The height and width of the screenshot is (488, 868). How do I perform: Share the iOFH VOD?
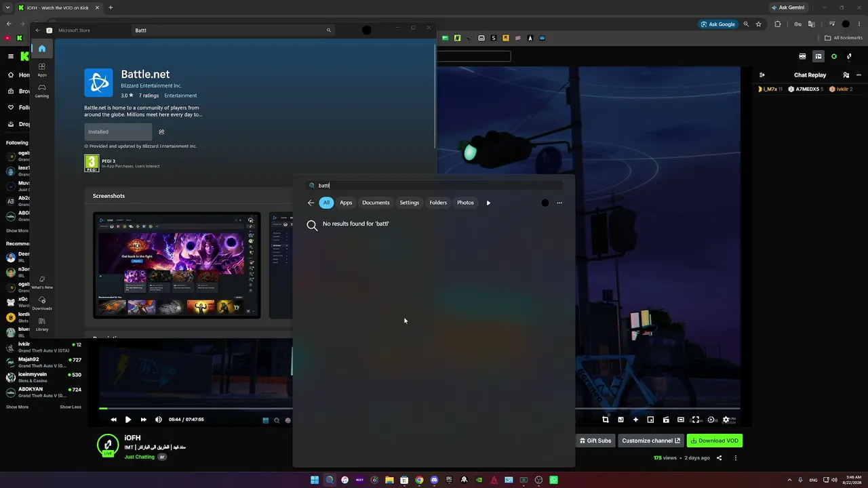tap(719, 458)
